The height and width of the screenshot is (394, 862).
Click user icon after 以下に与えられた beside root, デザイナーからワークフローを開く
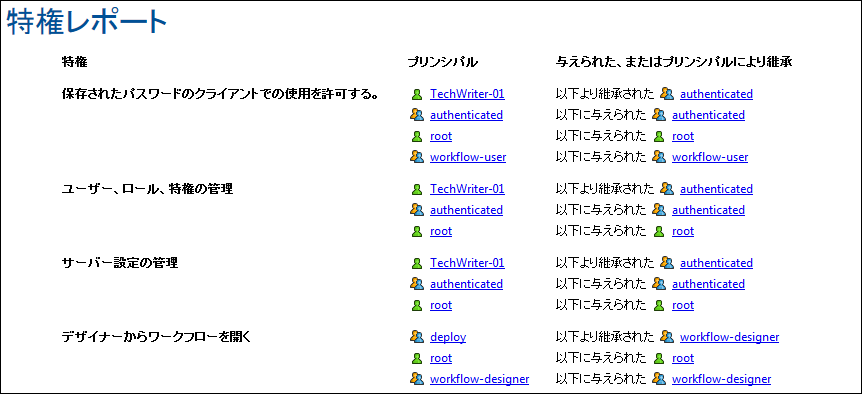coord(659,359)
